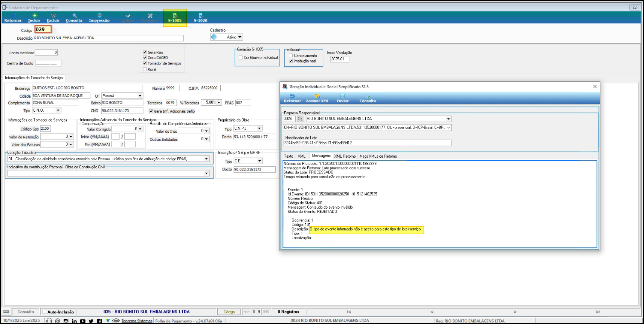This screenshot has width=644, height=324.
Task: Click the Início Validação 2025-01 field
Action: (x=340, y=59)
